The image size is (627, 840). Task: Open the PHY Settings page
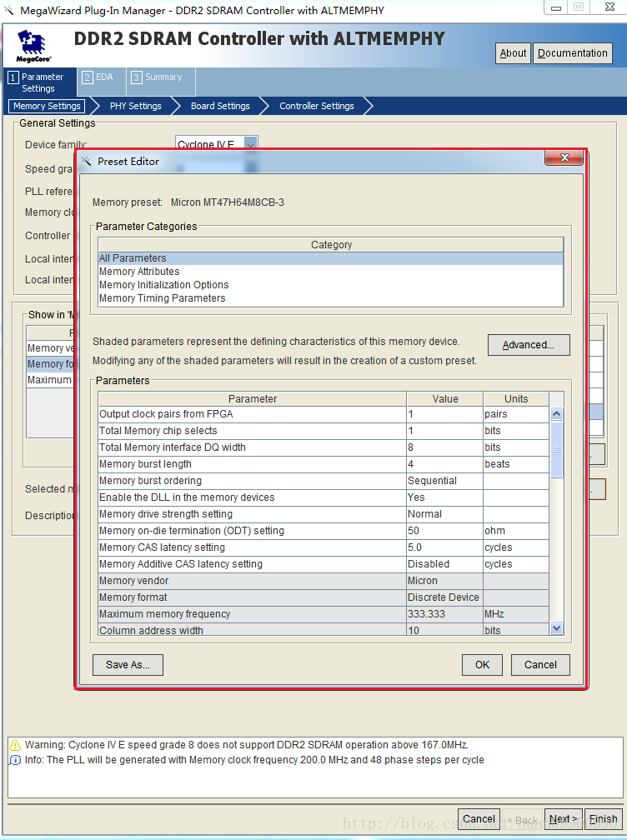136,106
